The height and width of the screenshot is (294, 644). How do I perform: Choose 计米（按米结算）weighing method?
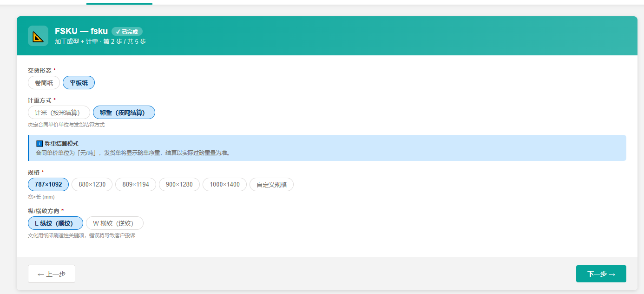59,113
